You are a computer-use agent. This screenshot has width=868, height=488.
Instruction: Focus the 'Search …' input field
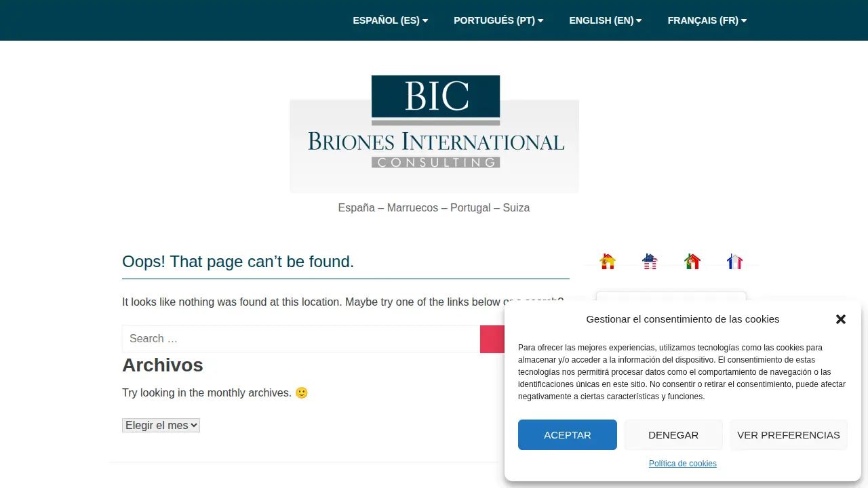pyautogui.click(x=301, y=339)
